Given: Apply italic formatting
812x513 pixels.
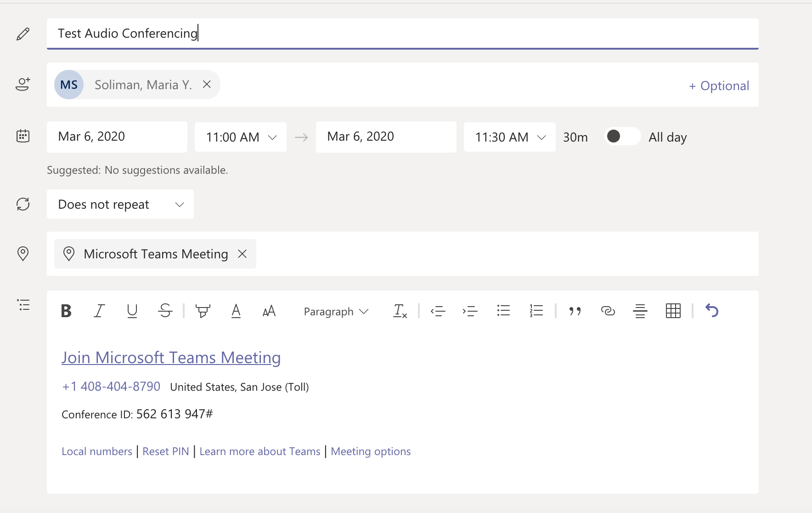Looking at the screenshot, I should coord(99,311).
